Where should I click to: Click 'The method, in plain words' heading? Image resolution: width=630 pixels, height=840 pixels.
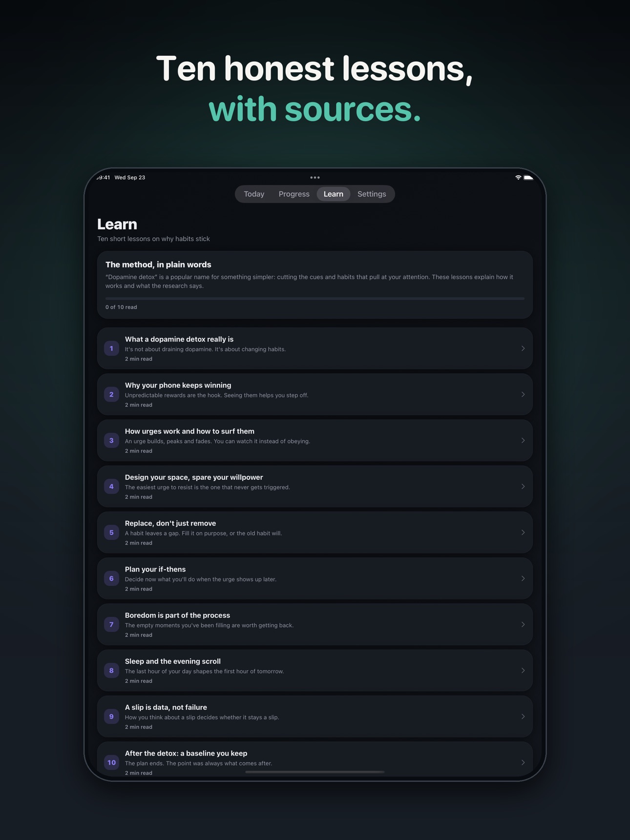[x=158, y=265]
